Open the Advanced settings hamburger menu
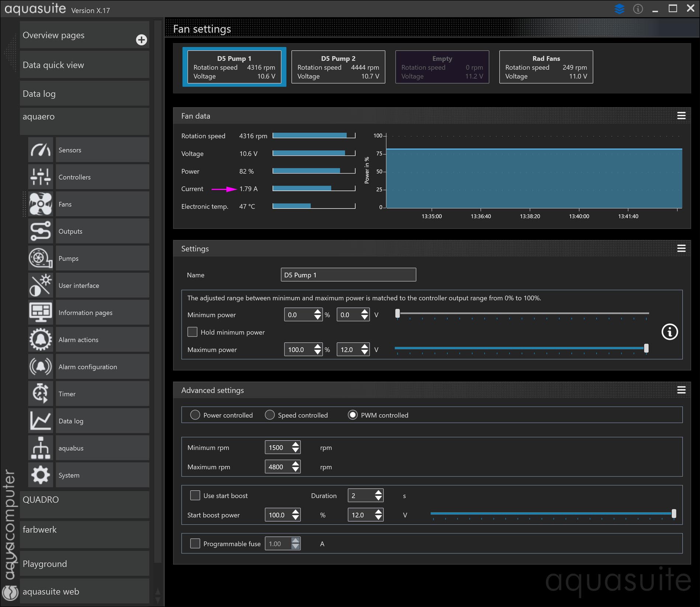The height and width of the screenshot is (607, 700). tap(681, 390)
